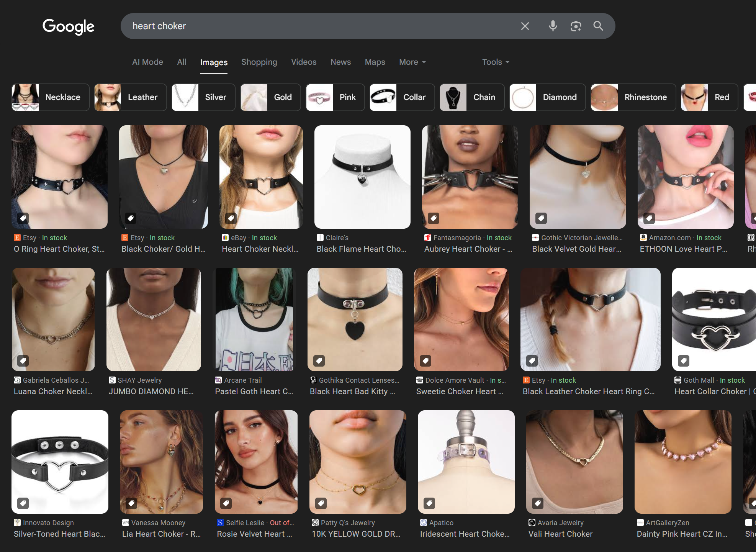
Task: Filter results by Red chip
Action: (x=709, y=97)
